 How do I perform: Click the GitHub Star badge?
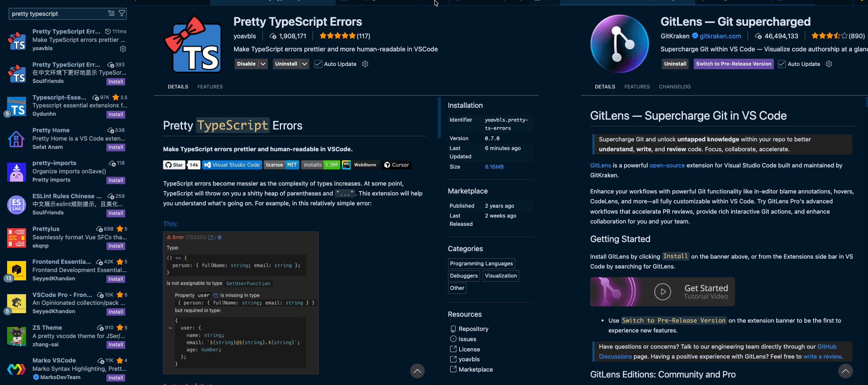point(174,165)
